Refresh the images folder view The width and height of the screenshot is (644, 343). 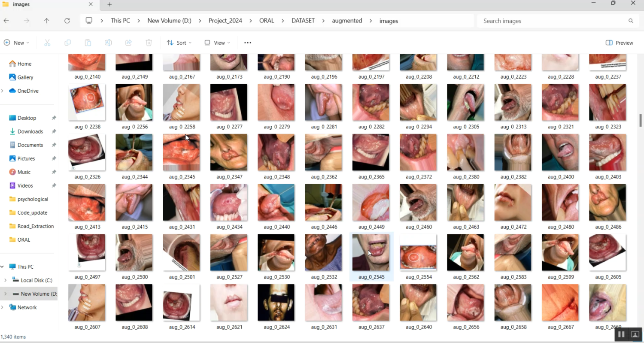tap(67, 20)
